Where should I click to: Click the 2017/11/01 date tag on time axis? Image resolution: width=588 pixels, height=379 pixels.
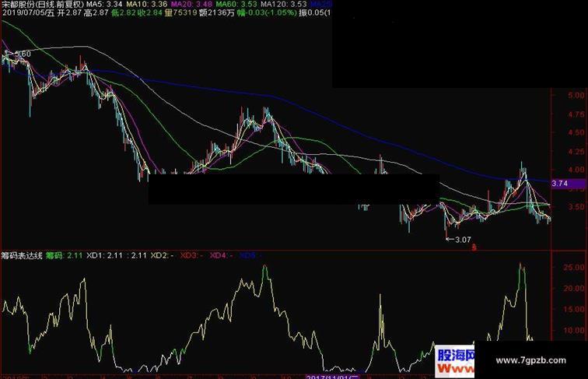pos(333,377)
